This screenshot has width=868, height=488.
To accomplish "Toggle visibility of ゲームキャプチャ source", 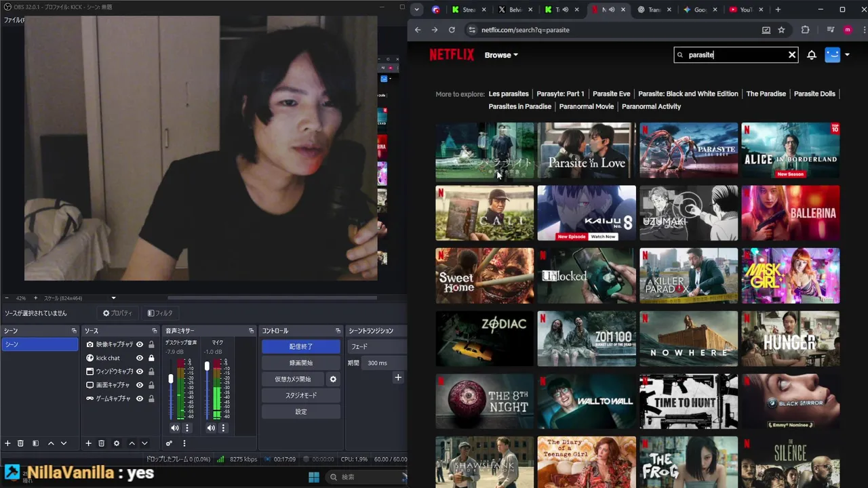I will click(x=140, y=399).
